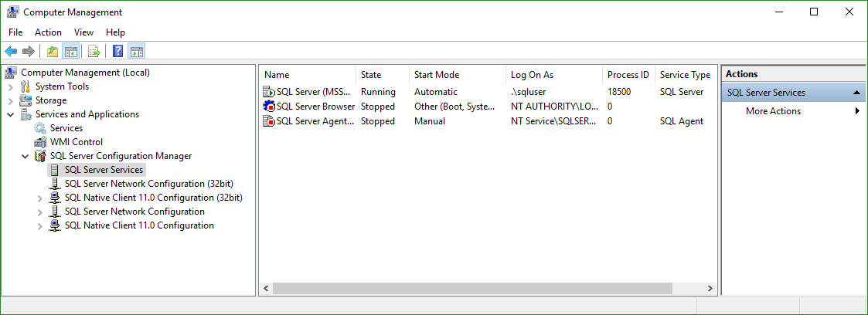Expand the Storage node

[x=11, y=100]
